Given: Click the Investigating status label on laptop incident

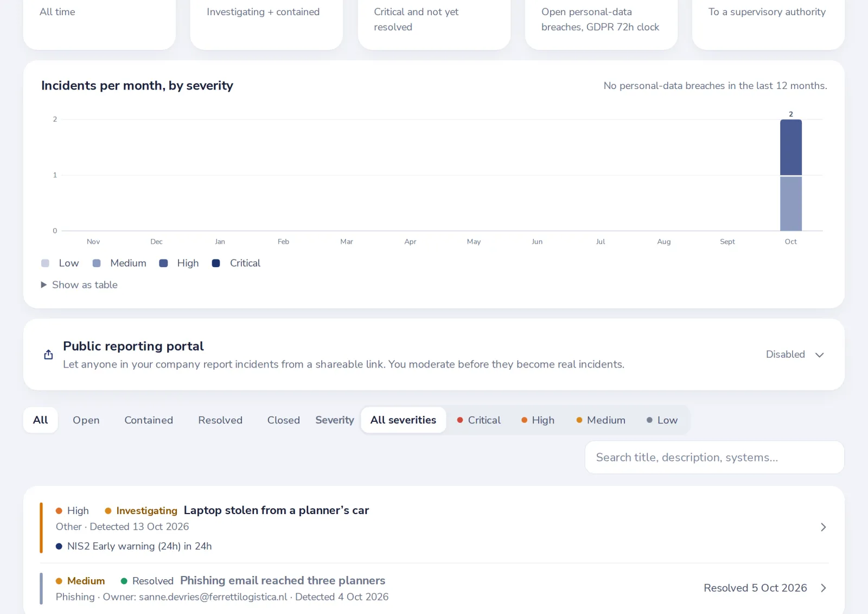Looking at the screenshot, I should [146, 511].
